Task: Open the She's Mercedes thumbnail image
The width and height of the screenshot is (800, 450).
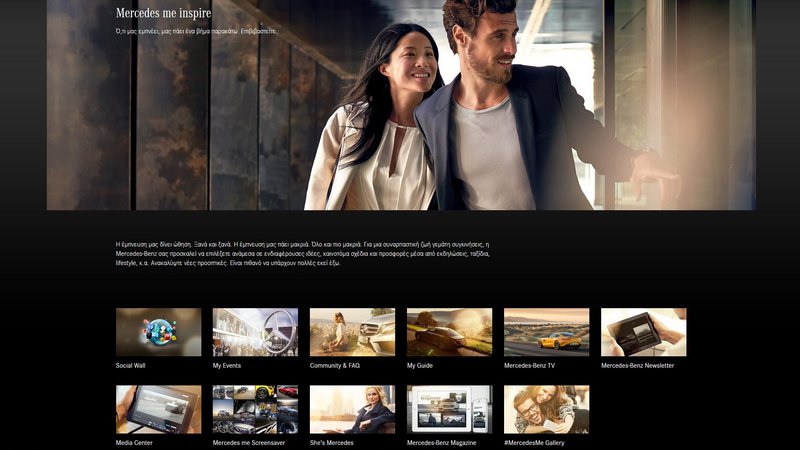Action: pyautogui.click(x=352, y=409)
